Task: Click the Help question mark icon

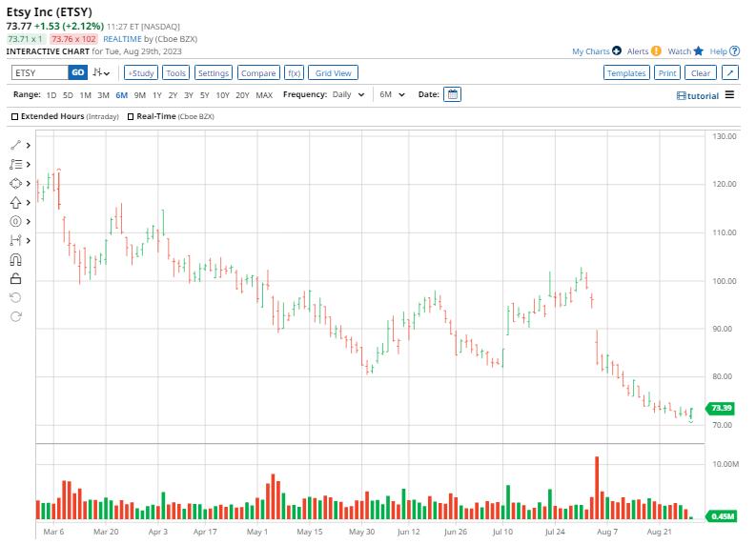Action: click(734, 50)
